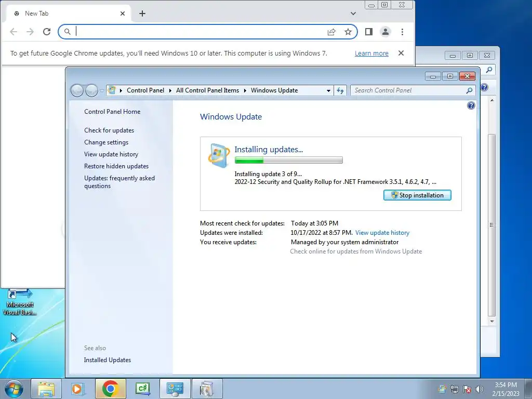Open Restore hidden updates

click(116, 166)
